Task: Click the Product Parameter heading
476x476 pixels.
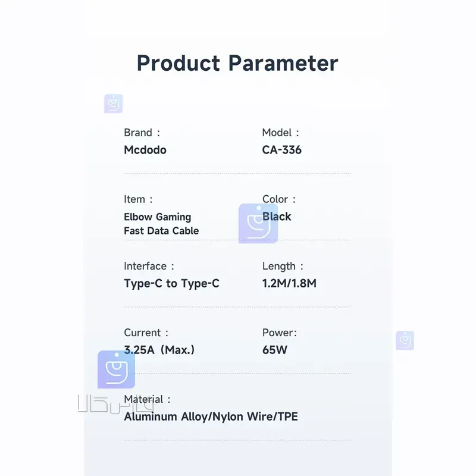Action: coord(237,63)
